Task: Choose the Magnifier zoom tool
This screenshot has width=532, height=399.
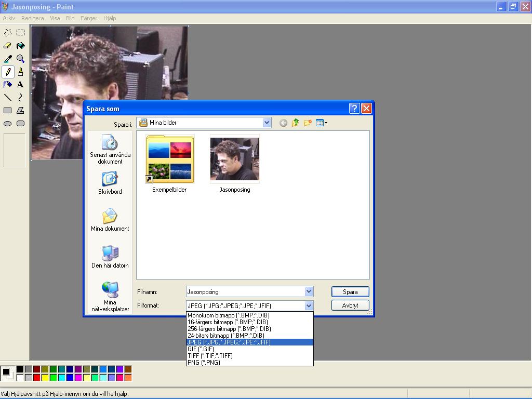Action: 20,59
